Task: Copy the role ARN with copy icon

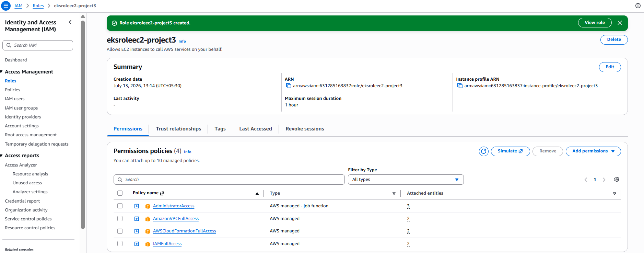Action: tap(289, 86)
